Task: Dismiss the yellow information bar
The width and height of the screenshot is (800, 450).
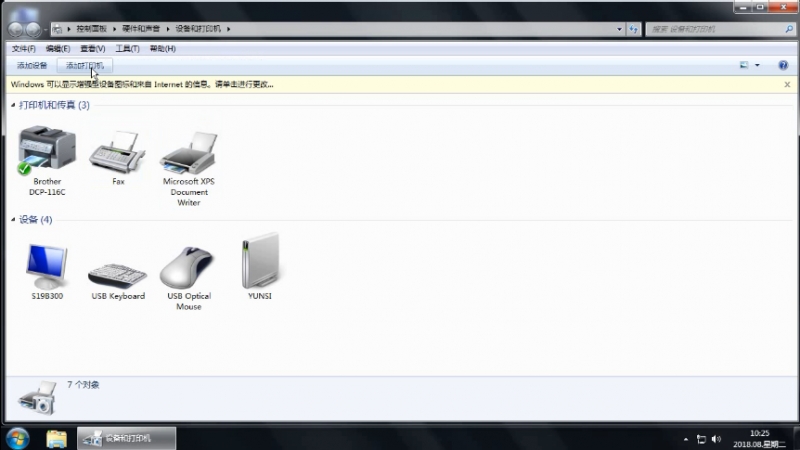Action: click(x=787, y=85)
